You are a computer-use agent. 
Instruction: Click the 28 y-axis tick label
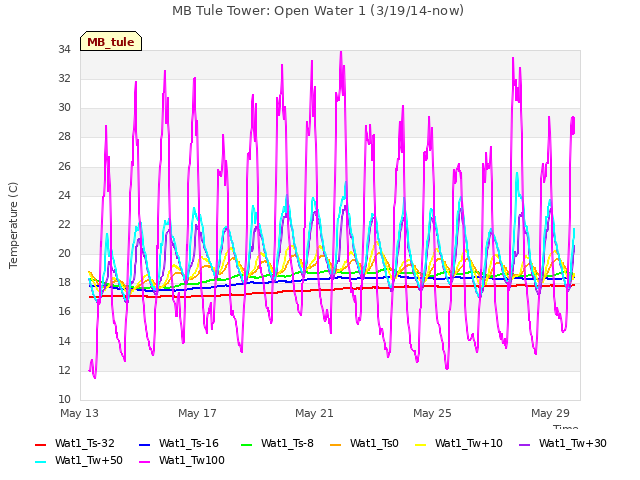point(64,137)
